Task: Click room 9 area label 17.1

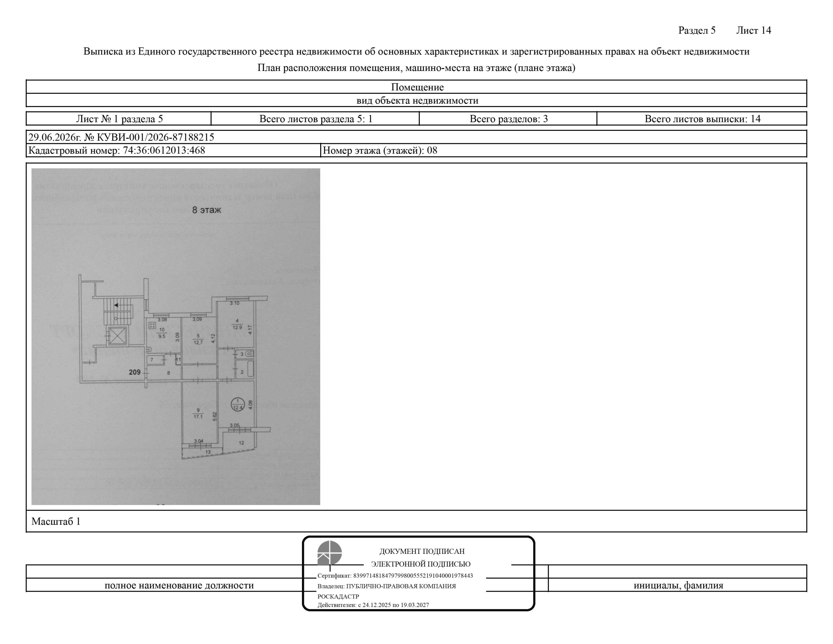Action: [198, 417]
